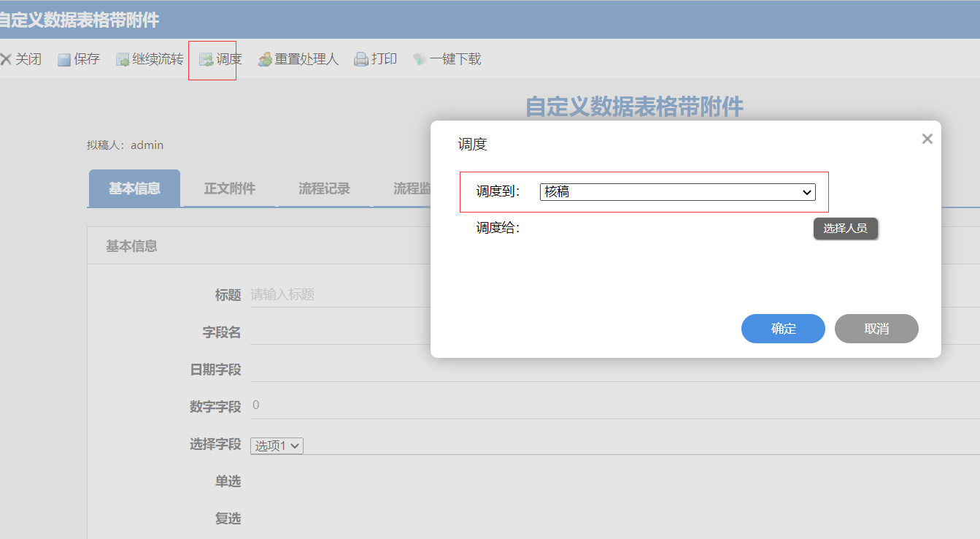Click the 复选 field label

pyautogui.click(x=228, y=519)
